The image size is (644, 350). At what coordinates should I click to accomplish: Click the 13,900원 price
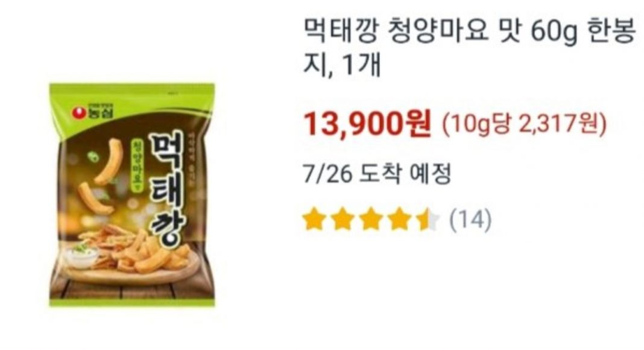[368, 123]
